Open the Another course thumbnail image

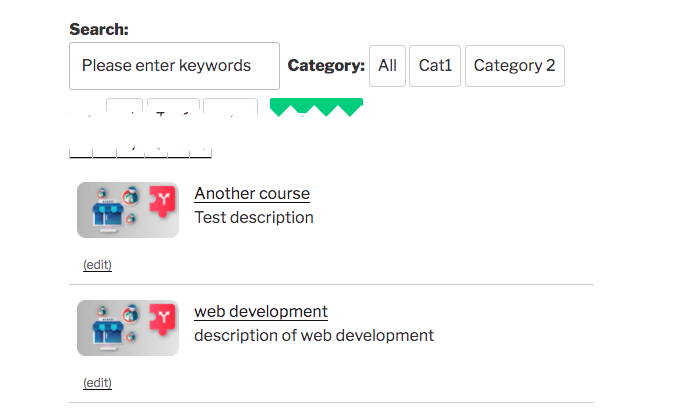[x=128, y=210]
